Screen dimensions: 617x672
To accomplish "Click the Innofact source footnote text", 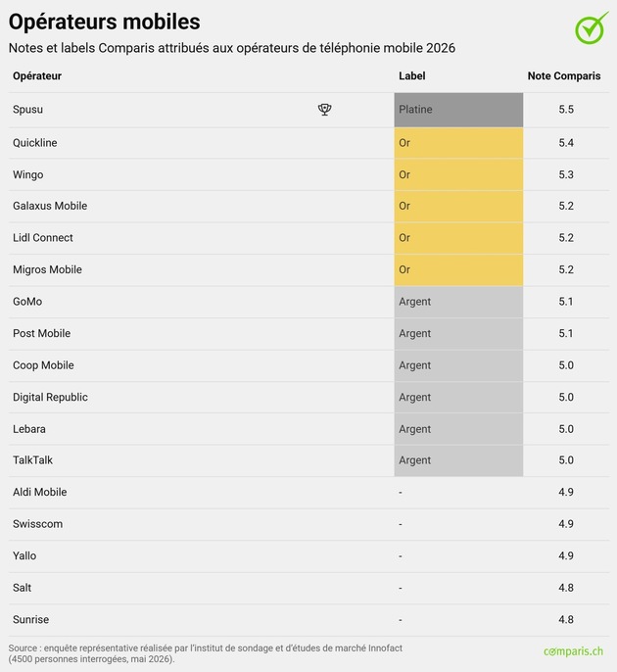I will pos(206,653).
